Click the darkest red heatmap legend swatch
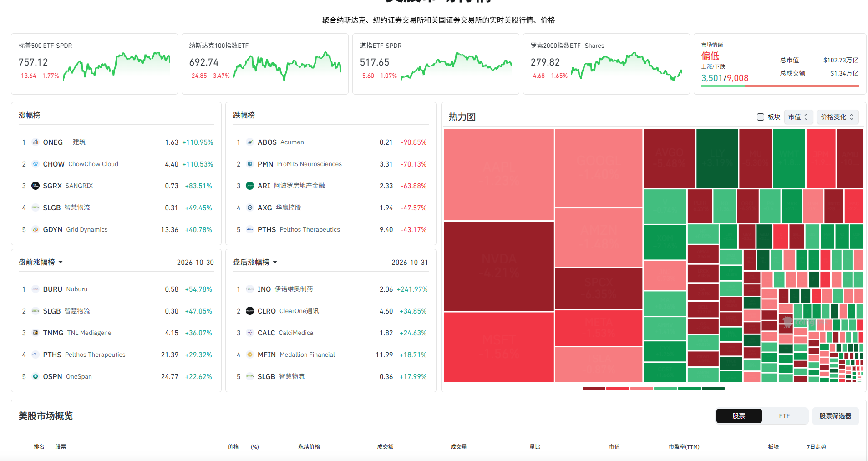This screenshot has width=868, height=461. [x=594, y=388]
